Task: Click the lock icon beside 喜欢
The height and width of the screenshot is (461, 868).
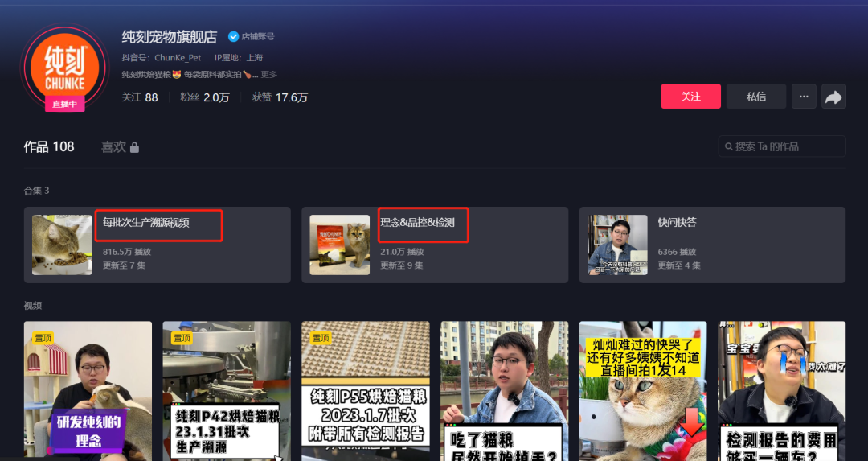Action: click(134, 147)
